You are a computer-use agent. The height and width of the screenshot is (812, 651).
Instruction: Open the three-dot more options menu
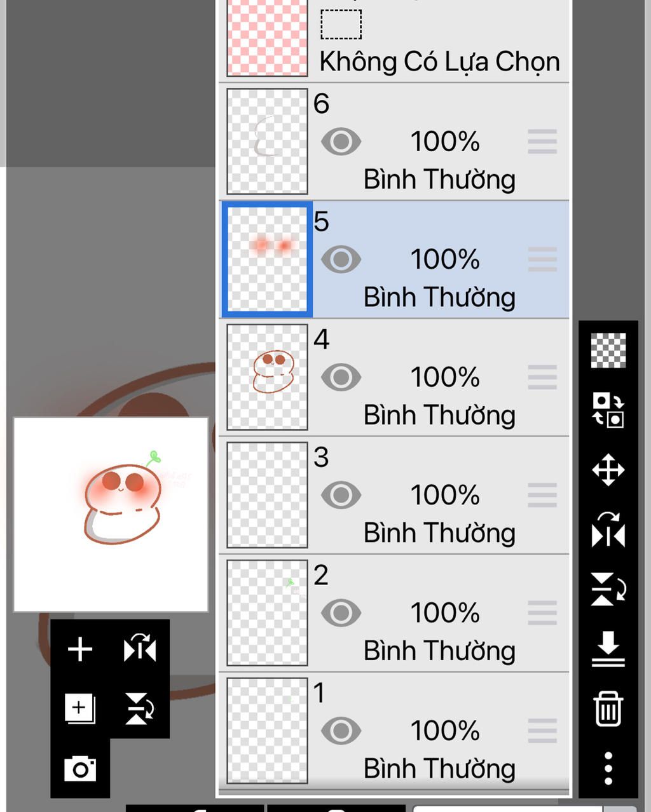click(x=608, y=768)
